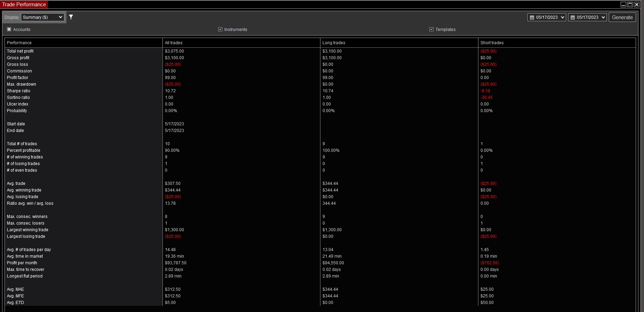Click Short trades Sortino ratio -30.45 value
Image resolution: width=644 pixels, height=312 pixels.
[486, 97]
